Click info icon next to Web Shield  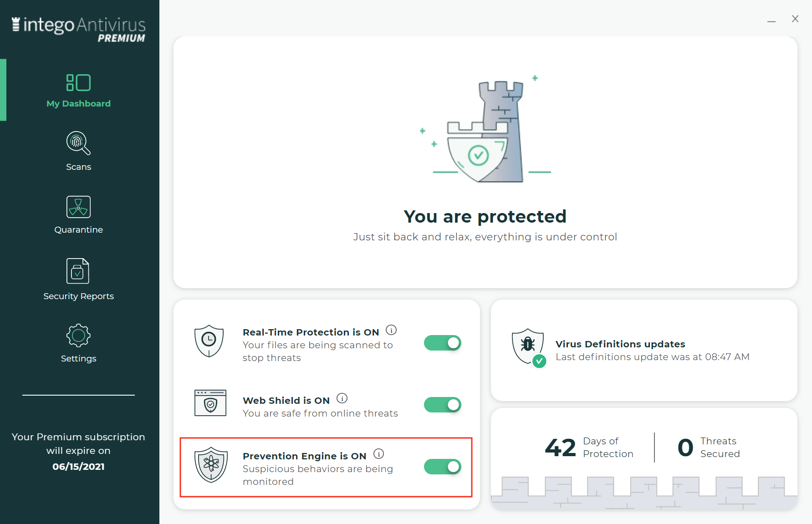point(342,398)
